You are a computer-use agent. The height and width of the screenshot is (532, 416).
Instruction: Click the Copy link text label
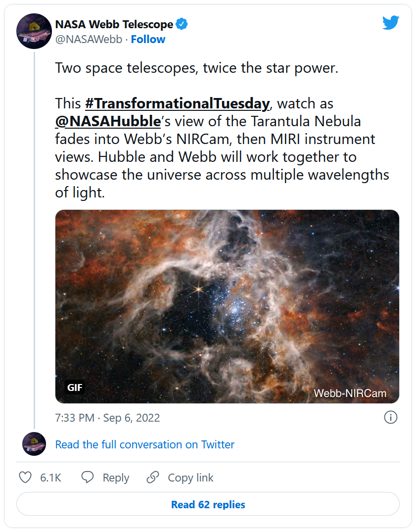pyautogui.click(x=190, y=478)
